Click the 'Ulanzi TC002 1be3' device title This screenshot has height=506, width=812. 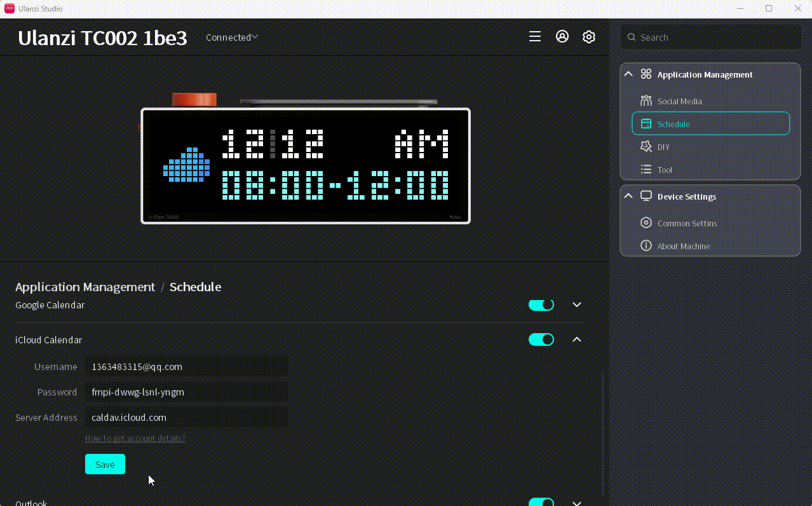coord(102,38)
